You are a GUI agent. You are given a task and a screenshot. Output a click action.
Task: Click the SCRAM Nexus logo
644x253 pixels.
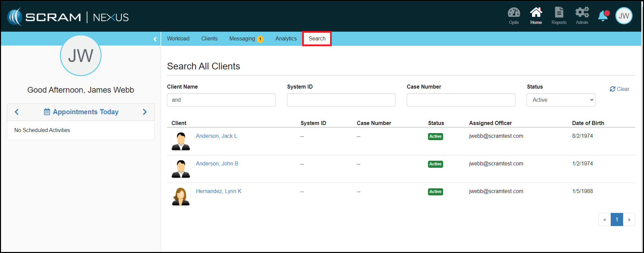pyautogui.click(x=68, y=17)
